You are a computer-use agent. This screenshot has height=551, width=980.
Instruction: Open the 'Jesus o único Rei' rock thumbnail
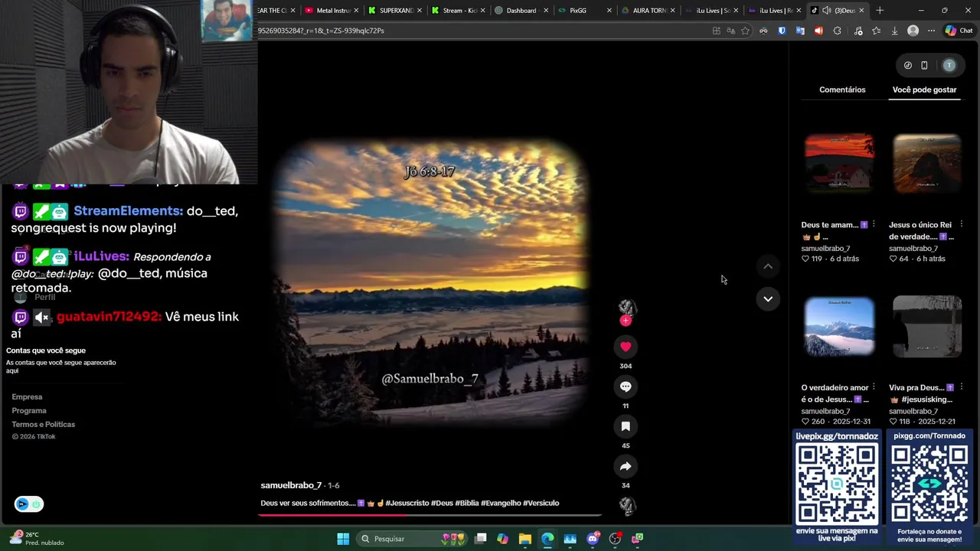(926, 164)
